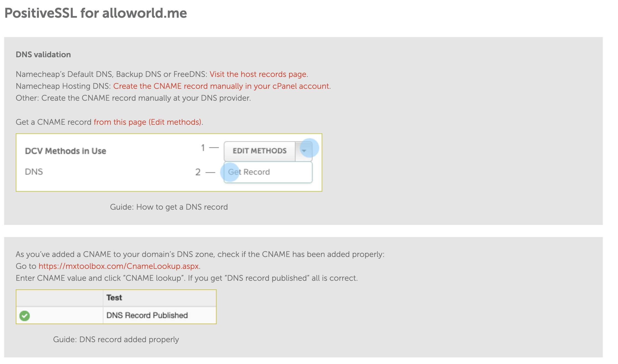Click the DNS method label in DCV box
618x364 pixels.
coord(34,172)
